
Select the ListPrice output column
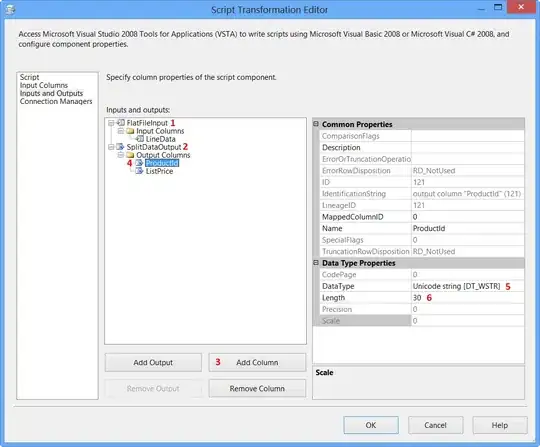[159, 171]
